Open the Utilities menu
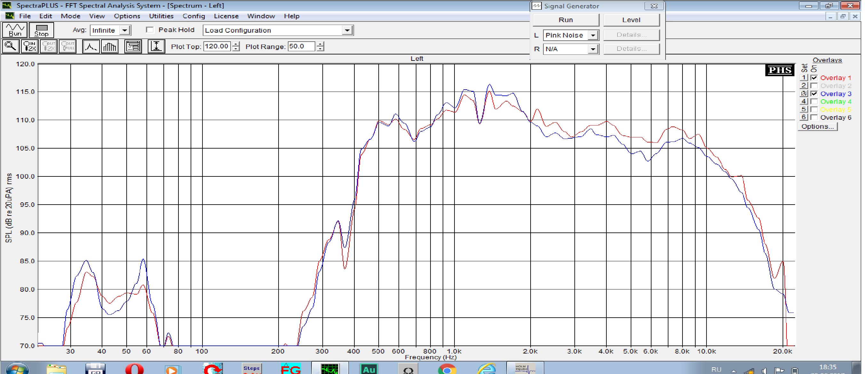Viewport: 868px width, 374px height. click(x=161, y=16)
